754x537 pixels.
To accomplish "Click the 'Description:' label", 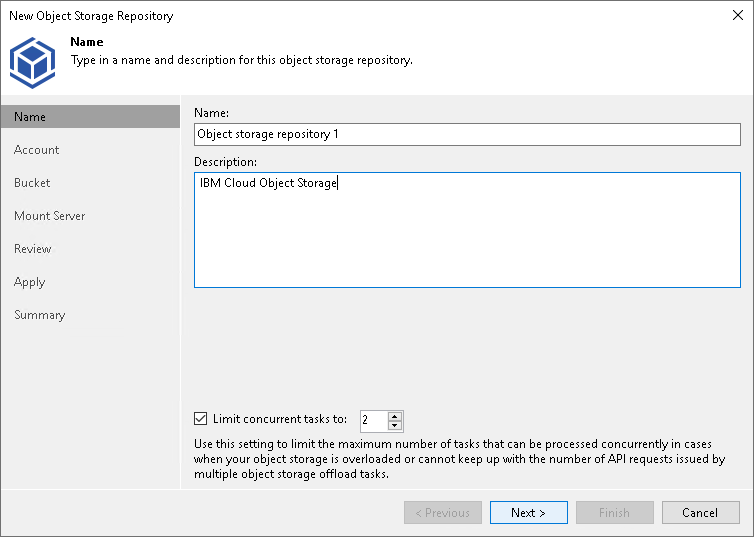I will click(x=225, y=162).
